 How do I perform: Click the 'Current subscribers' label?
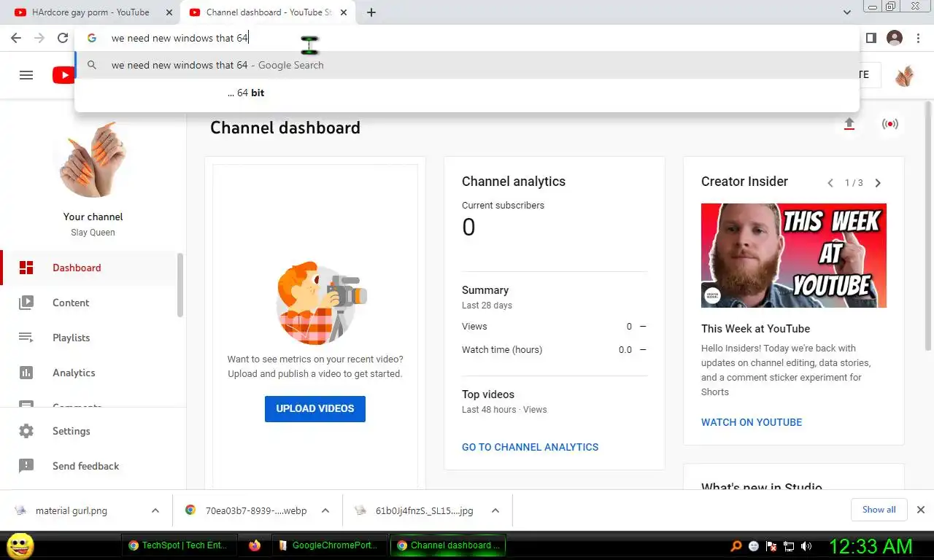click(x=503, y=206)
